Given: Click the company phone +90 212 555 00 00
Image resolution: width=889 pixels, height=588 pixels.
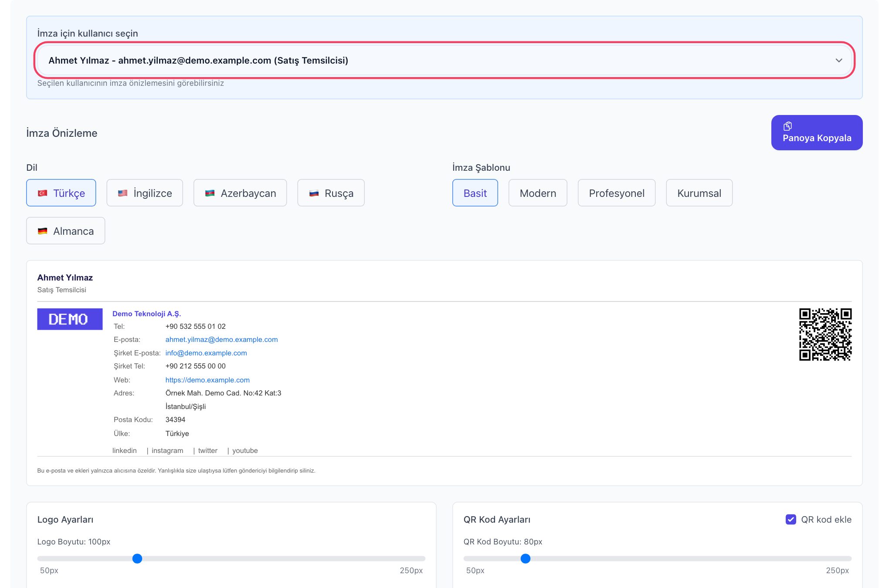Looking at the screenshot, I should (196, 366).
